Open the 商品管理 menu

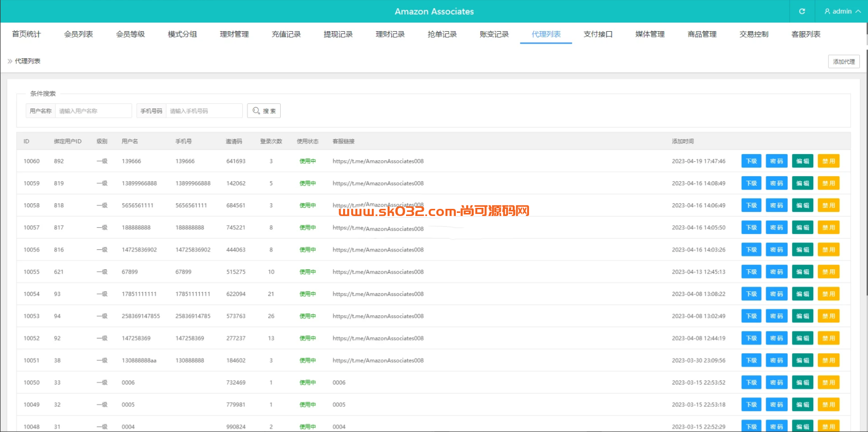pyautogui.click(x=702, y=34)
